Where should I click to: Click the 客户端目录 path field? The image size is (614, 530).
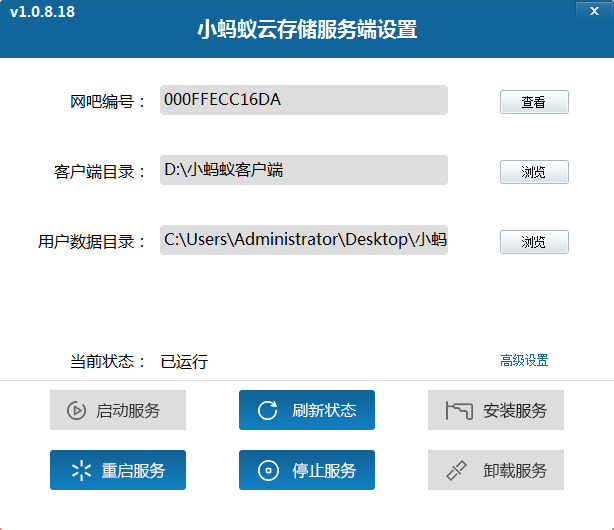303,170
